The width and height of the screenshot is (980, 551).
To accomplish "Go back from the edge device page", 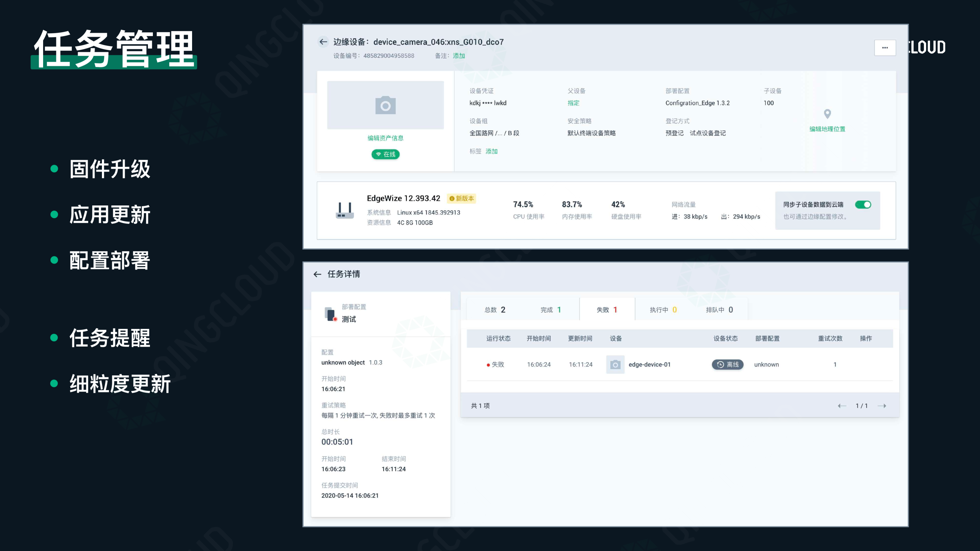I will coord(323,42).
